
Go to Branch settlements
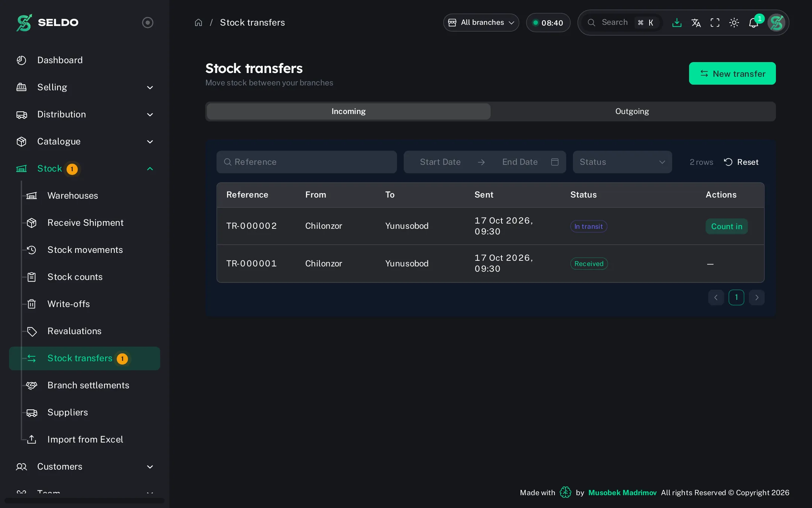pos(88,385)
